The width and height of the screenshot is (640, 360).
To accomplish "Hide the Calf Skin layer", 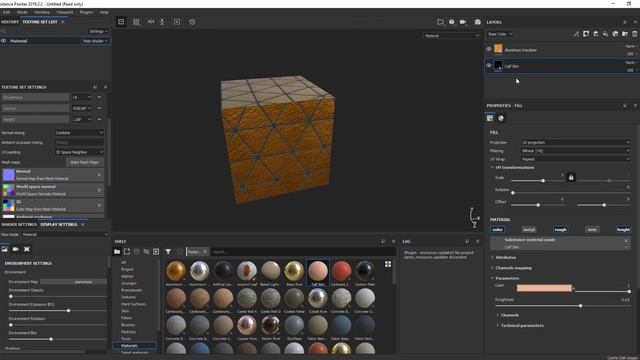I will coord(489,65).
